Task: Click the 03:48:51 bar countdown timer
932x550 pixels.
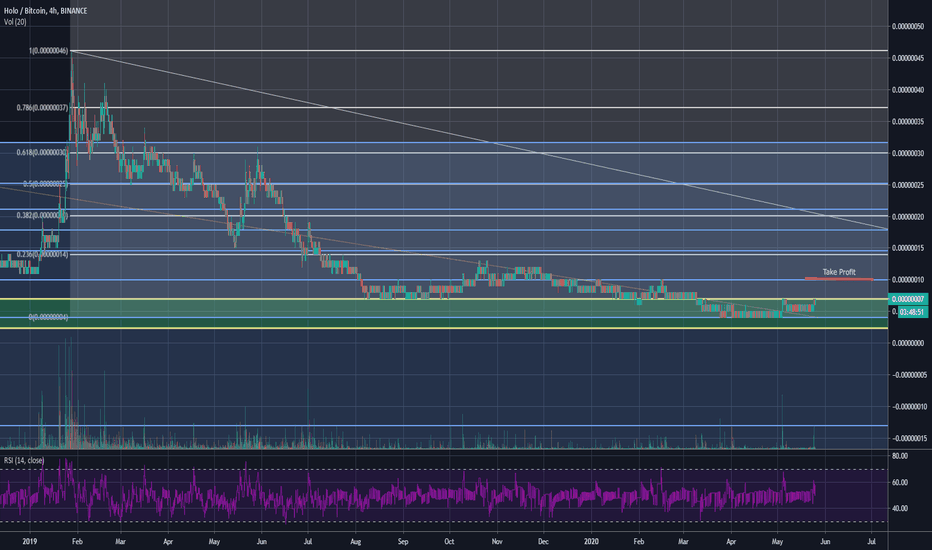Action: point(911,312)
